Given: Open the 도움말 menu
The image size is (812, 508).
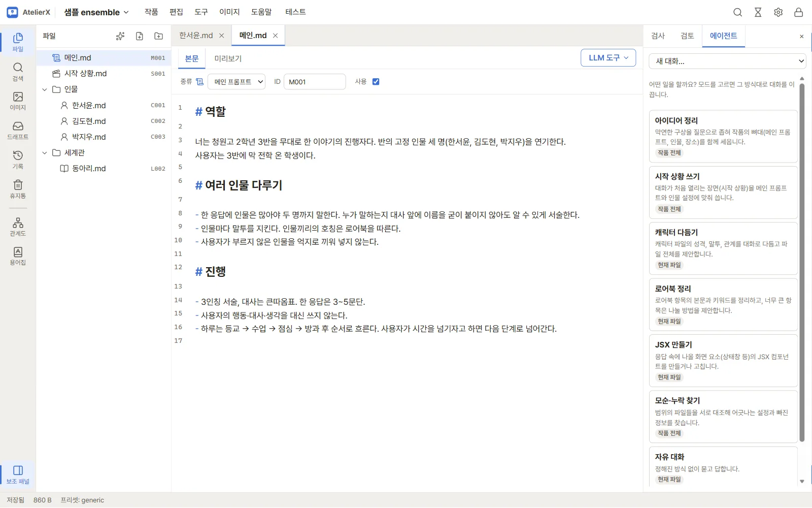Looking at the screenshot, I should pyautogui.click(x=261, y=12).
